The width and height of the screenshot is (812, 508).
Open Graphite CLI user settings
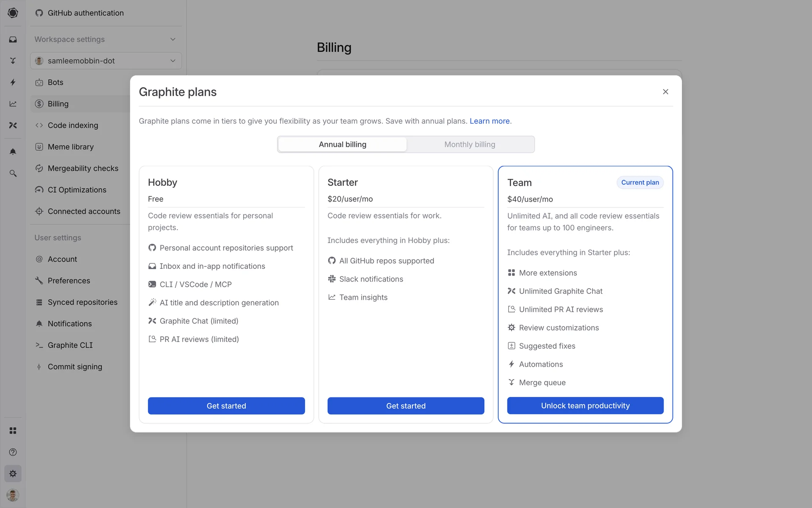70,345
